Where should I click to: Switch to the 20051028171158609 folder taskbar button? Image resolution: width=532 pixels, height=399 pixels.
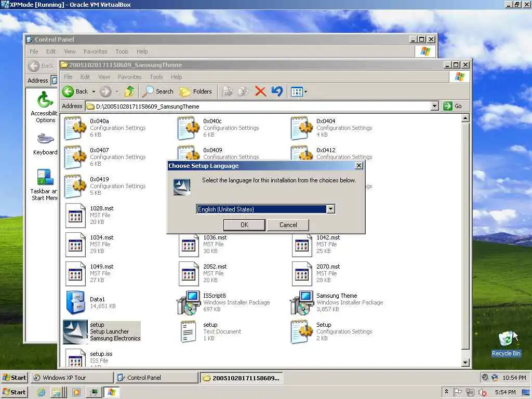pyautogui.click(x=241, y=378)
